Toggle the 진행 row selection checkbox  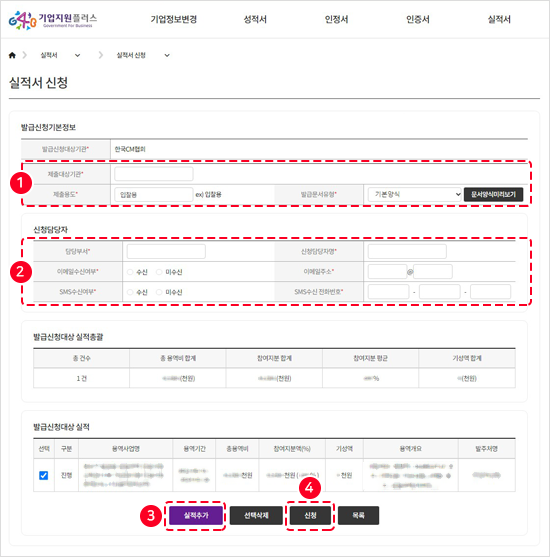click(43, 475)
